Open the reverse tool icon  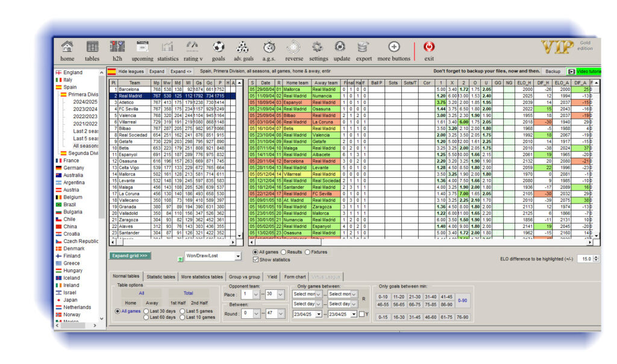[293, 47]
